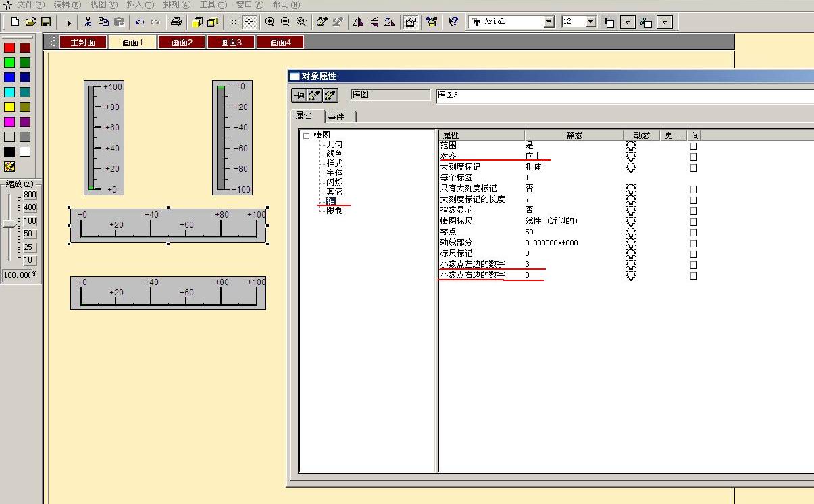
Task: Toggle the grid display icon
Action: click(x=234, y=22)
